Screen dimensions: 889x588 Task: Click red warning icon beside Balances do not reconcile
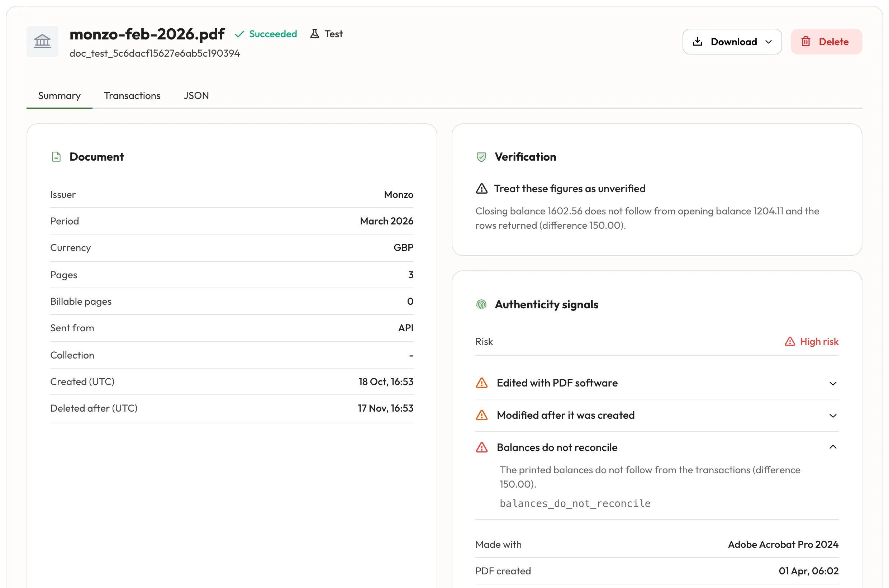click(481, 447)
